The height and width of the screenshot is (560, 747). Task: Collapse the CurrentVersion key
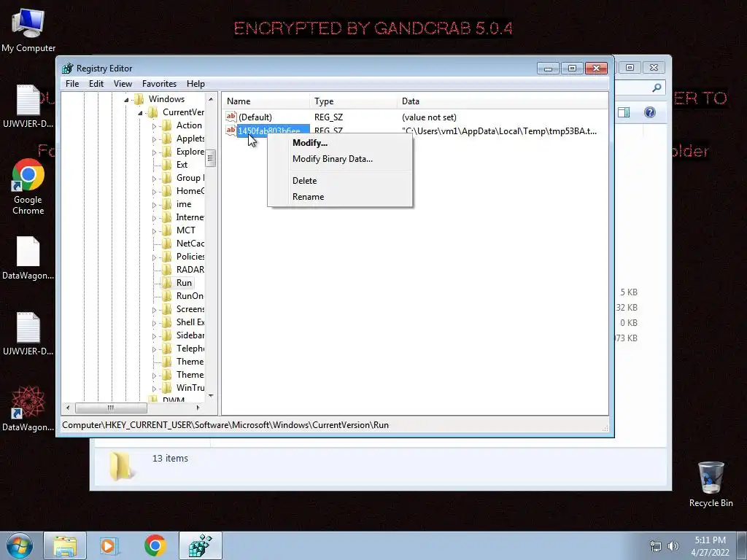tap(140, 113)
